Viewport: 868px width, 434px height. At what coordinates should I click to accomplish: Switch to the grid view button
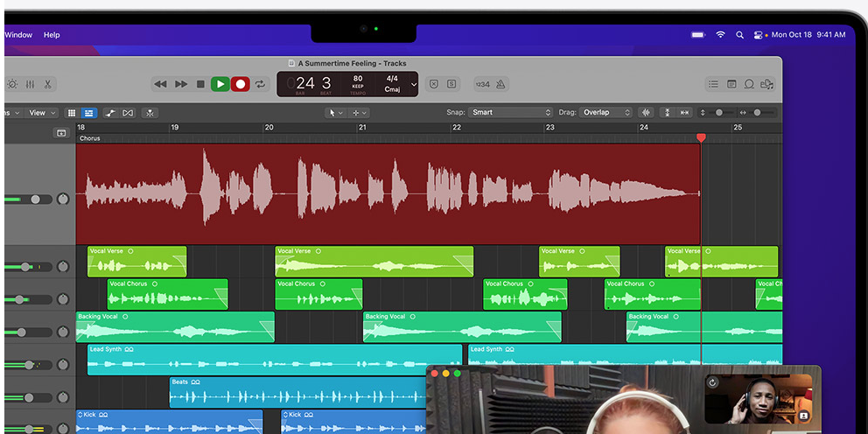coord(72,113)
